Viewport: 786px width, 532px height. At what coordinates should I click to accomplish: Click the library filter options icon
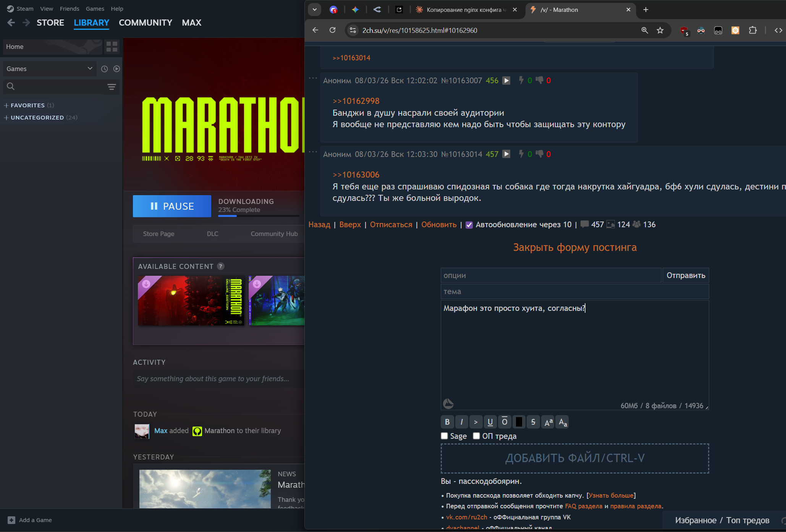[112, 87]
